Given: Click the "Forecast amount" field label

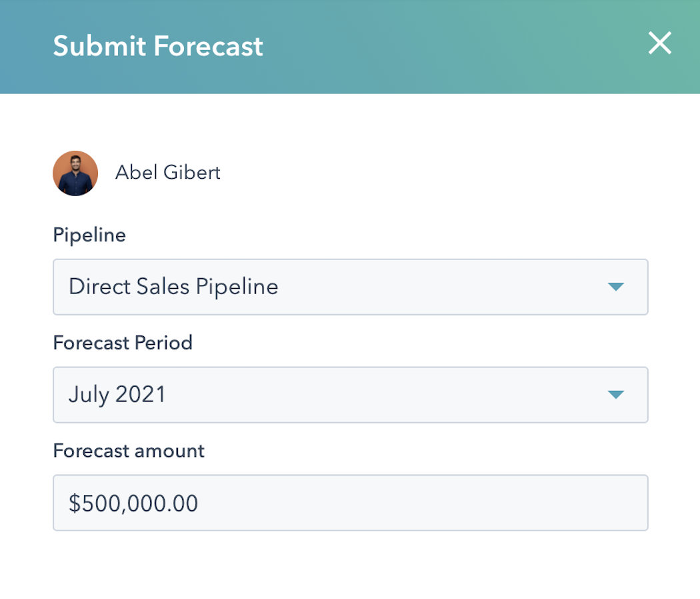Looking at the screenshot, I should pyautogui.click(x=129, y=451).
